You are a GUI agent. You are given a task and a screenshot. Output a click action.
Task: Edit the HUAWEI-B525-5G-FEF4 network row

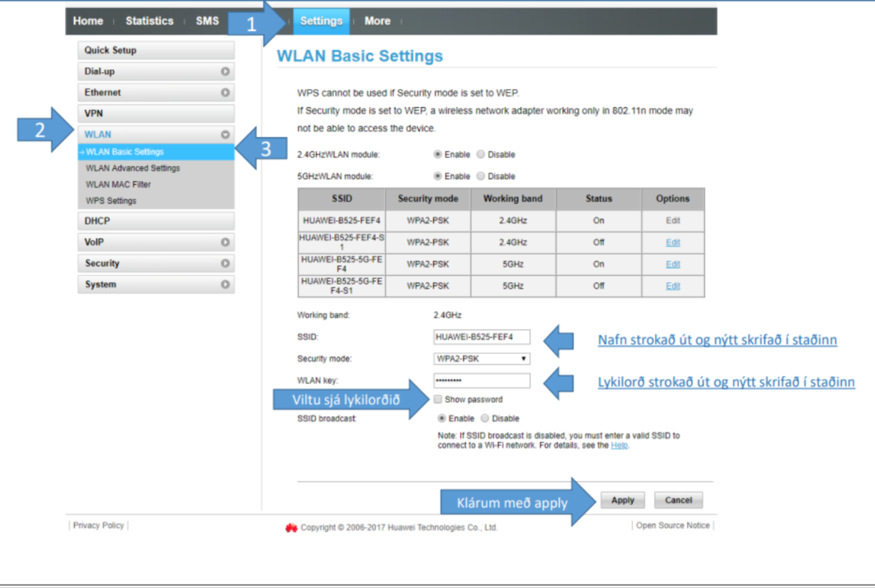coord(672,264)
